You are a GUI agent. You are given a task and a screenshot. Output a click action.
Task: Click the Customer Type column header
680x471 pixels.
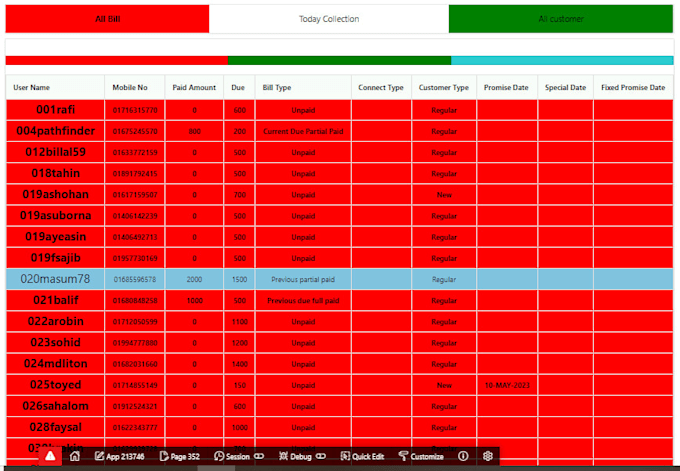click(x=444, y=87)
